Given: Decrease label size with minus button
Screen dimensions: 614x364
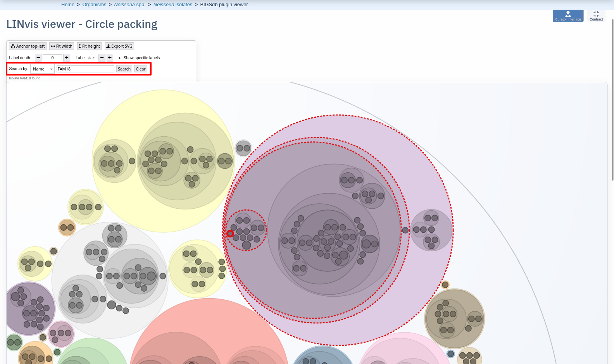Looking at the screenshot, I should coord(102,58).
